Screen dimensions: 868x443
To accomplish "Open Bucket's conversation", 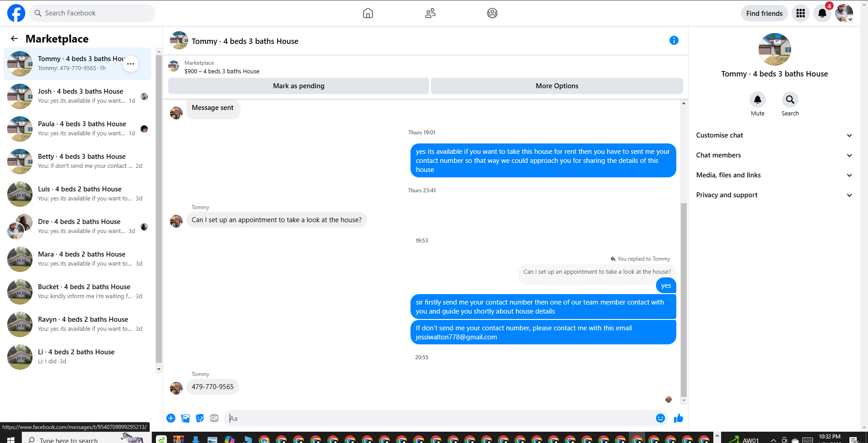I will [x=78, y=292].
